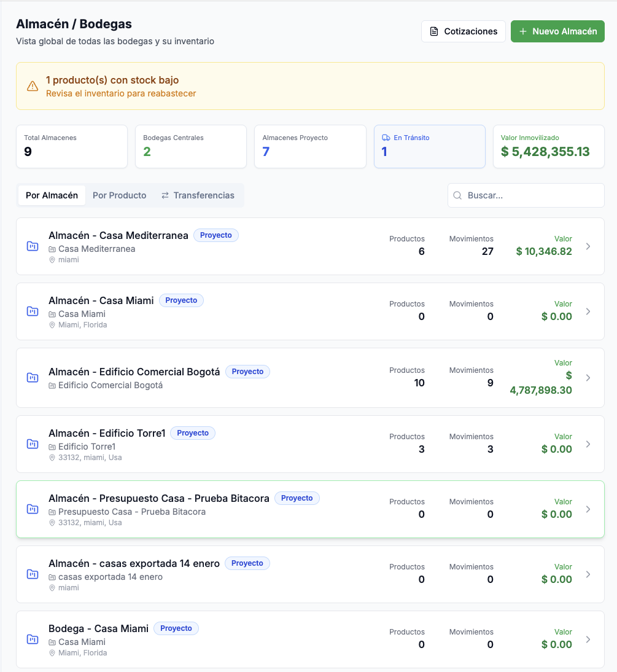Click Proyecto badge on Presupuesto Casa - Prueba Bitacora
Screen dimensions: 617x672
point(297,498)
